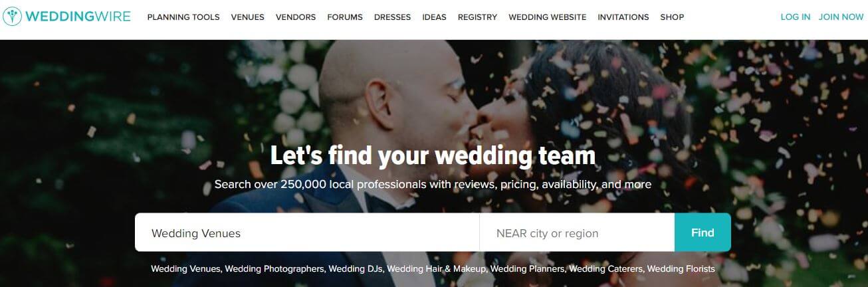Select the Wedding Florists quick link
This screenshot has width=868, height=287.
tap(681, 269)
